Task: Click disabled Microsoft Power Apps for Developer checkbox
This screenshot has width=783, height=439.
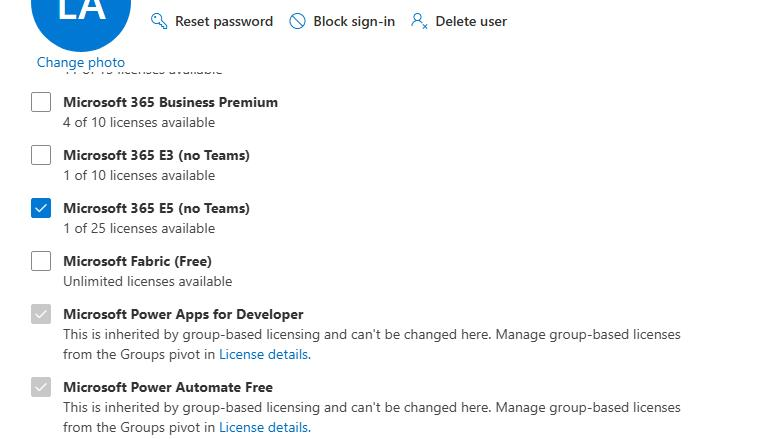Action: pyautogui.click(x=41, y=314)
